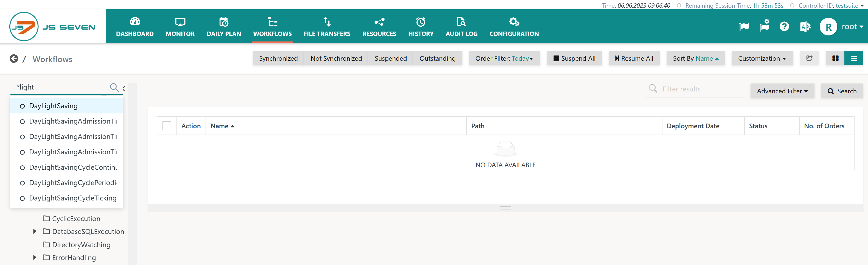Image resolution: width=868 pixels, height=265 pixels.
Task: Open help via question mark icon
Action: coord(784,26)
